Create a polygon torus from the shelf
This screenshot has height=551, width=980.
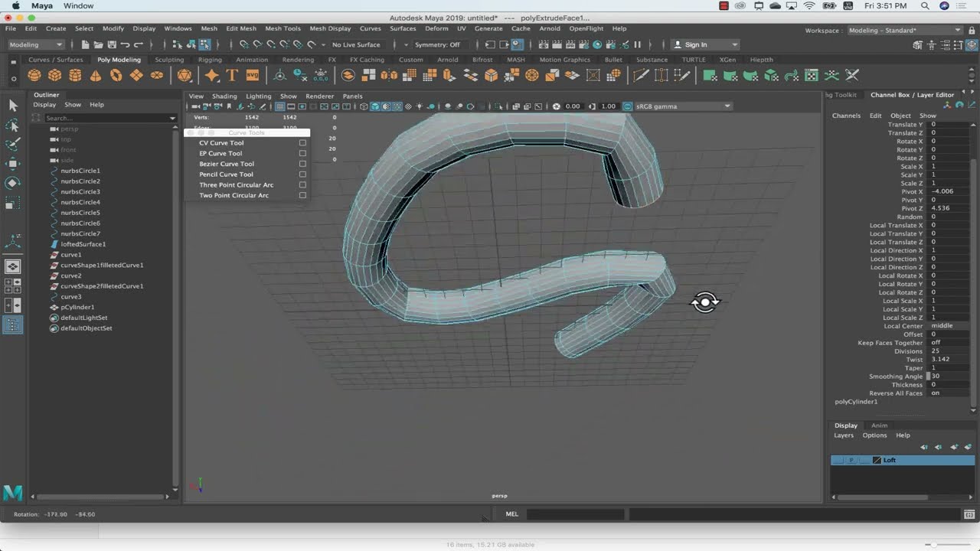[x=116, y=75]
